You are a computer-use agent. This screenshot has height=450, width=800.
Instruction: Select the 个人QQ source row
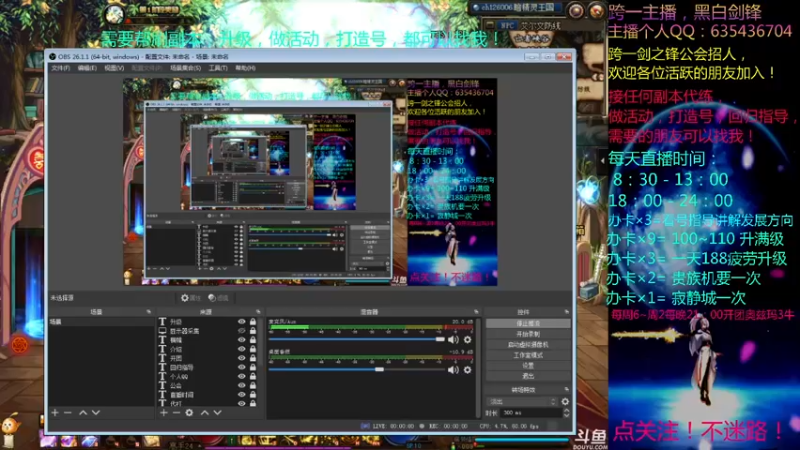pyautogui.click(x=207, y=377)
